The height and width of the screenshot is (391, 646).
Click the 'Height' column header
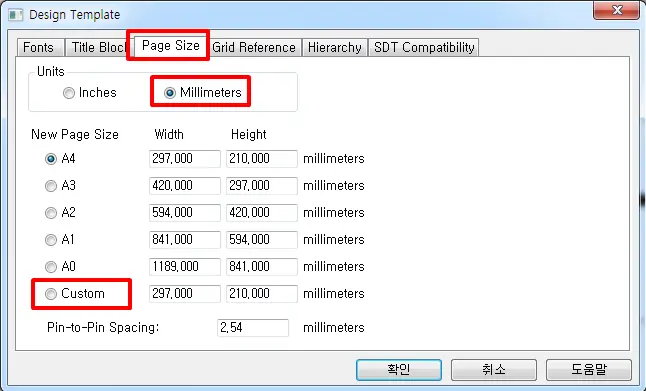click(x=248, y=135)
